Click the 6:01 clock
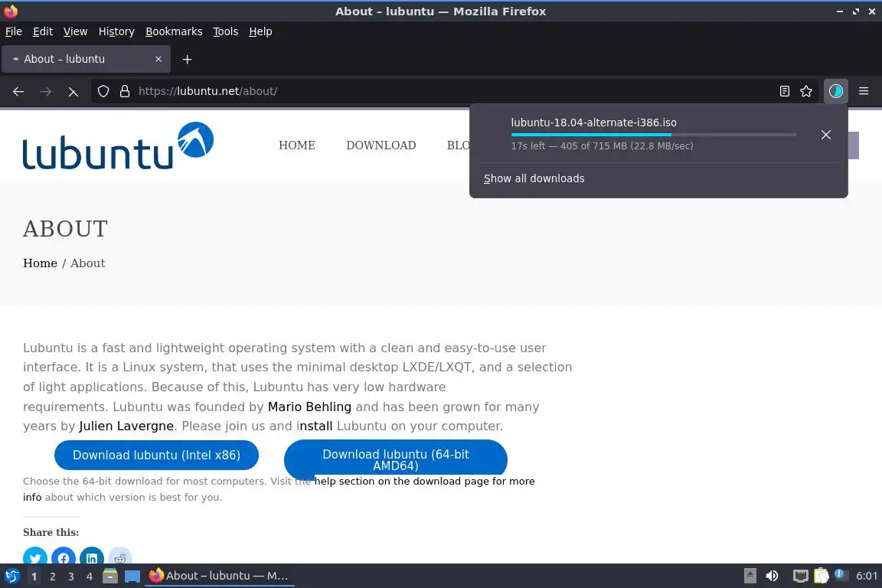Viewport: 882px width, 588px height. (866, 576)
